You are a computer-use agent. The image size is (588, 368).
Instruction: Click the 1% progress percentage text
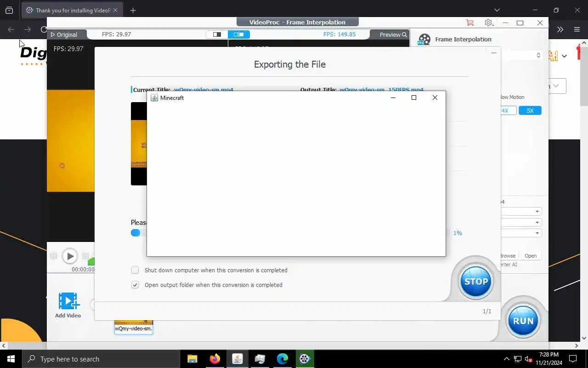(458, 233)
